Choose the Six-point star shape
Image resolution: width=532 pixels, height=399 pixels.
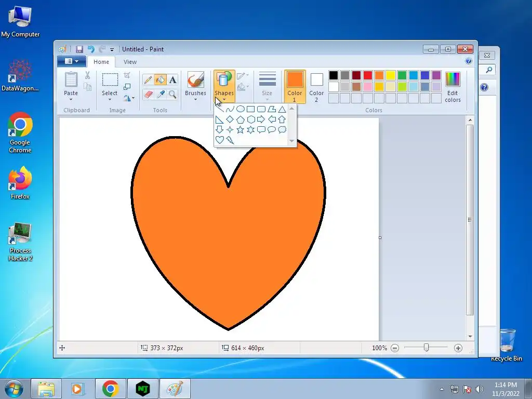pos(251,129)
